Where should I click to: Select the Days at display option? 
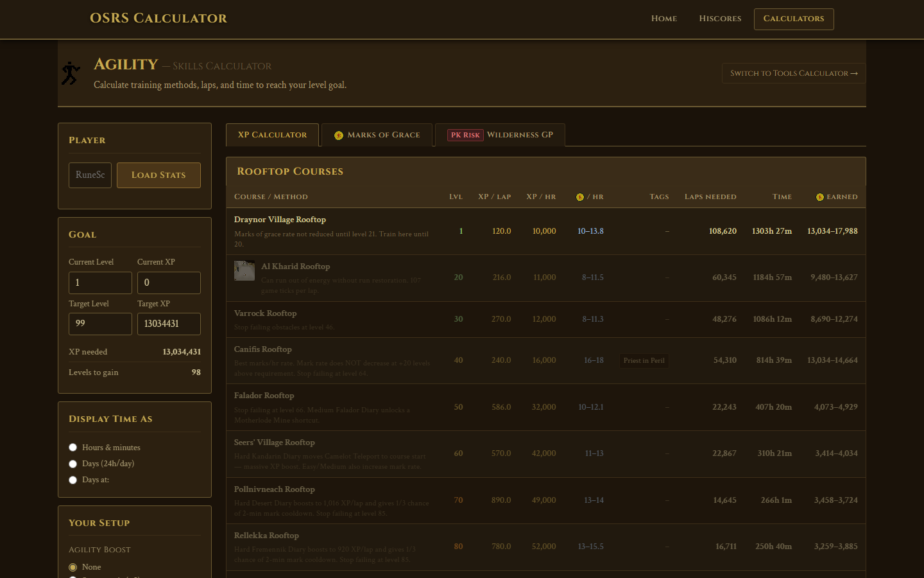pos(73,480)
